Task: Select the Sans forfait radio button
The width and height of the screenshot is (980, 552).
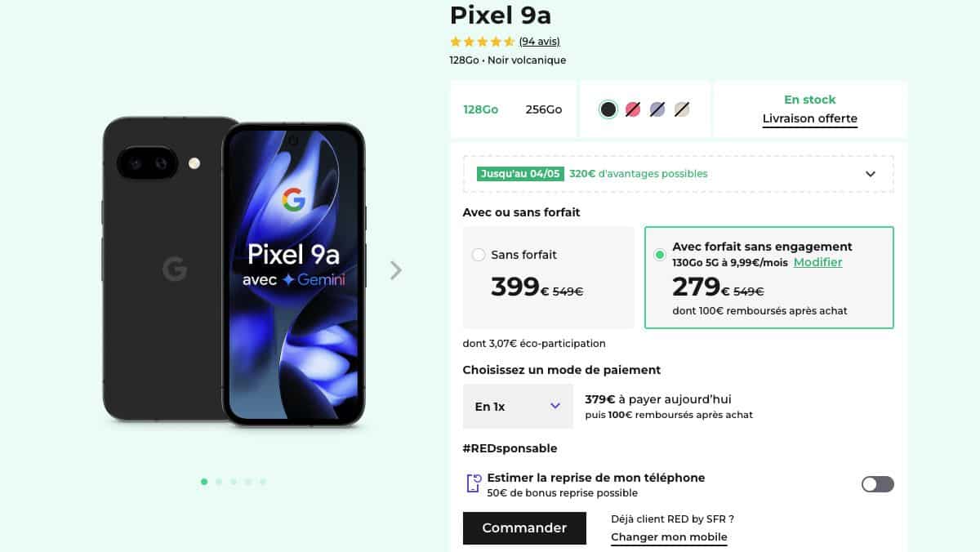Action: tap(479, 255)
